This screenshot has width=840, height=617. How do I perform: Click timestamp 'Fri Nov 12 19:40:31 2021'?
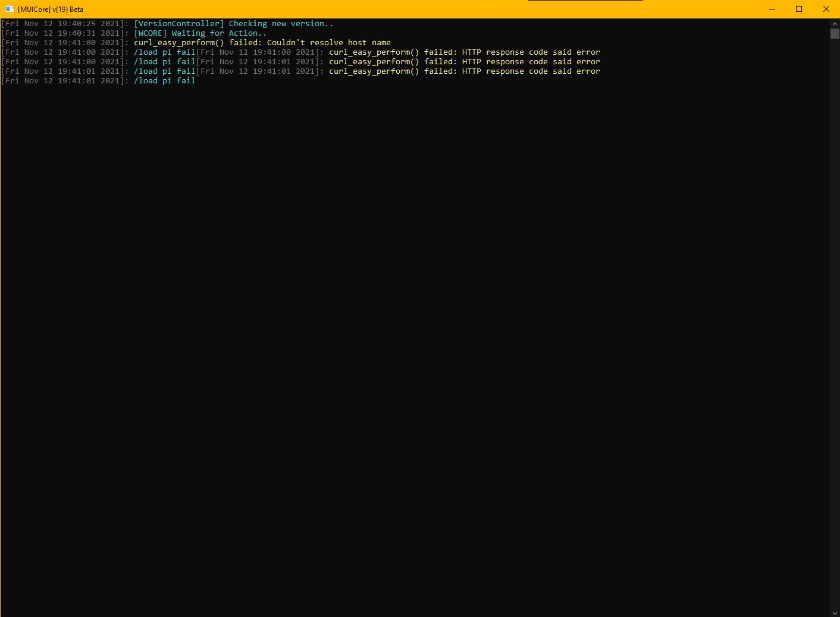pos(62,33)
